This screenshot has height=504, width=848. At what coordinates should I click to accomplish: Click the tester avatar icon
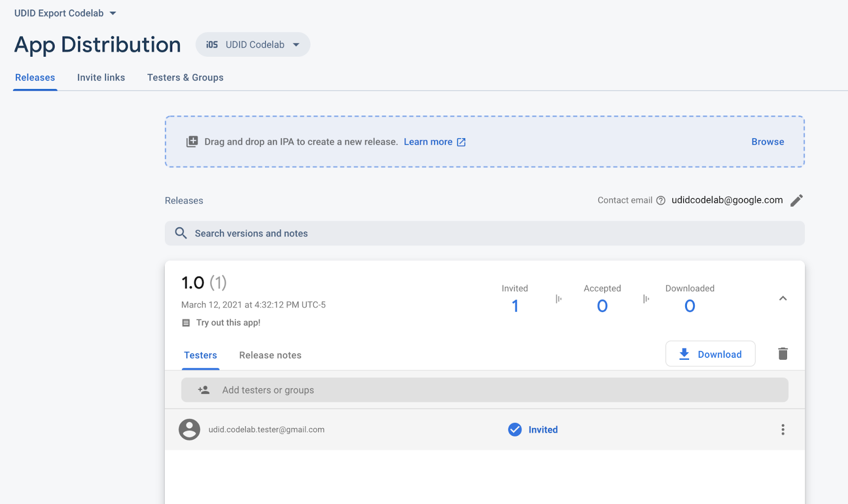click(x=189, y=430)
